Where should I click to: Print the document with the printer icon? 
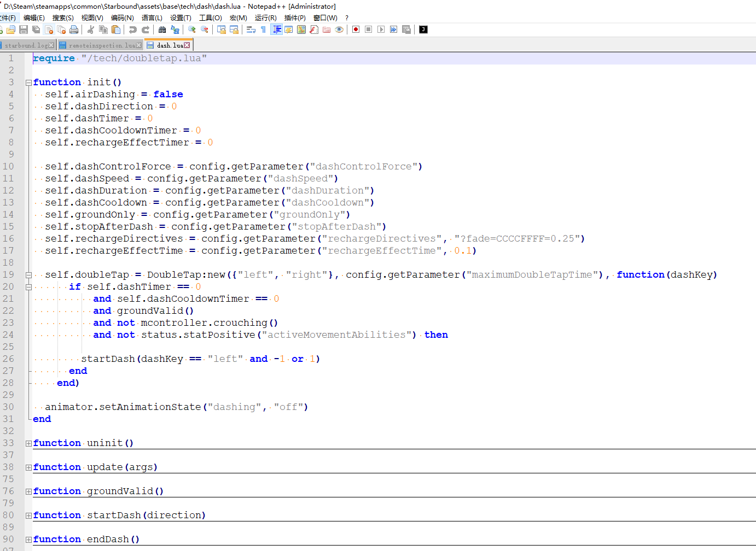(74, 30)
